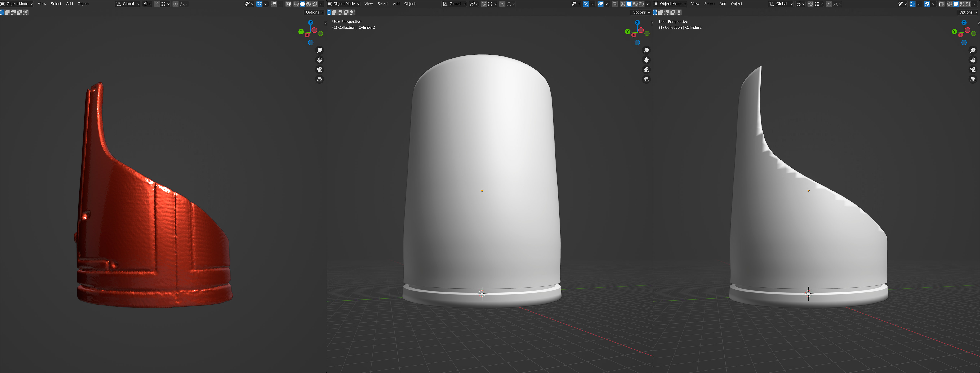Screen dimensions: 980x373
Task: Open overlays options dropdown arrow in full dome viewport
Action: point(606,4)
